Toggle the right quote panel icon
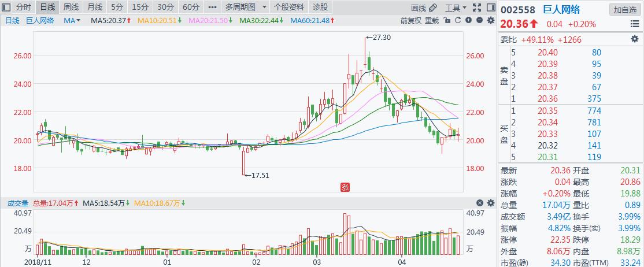The image size is (644, 267). coord(491,8)
